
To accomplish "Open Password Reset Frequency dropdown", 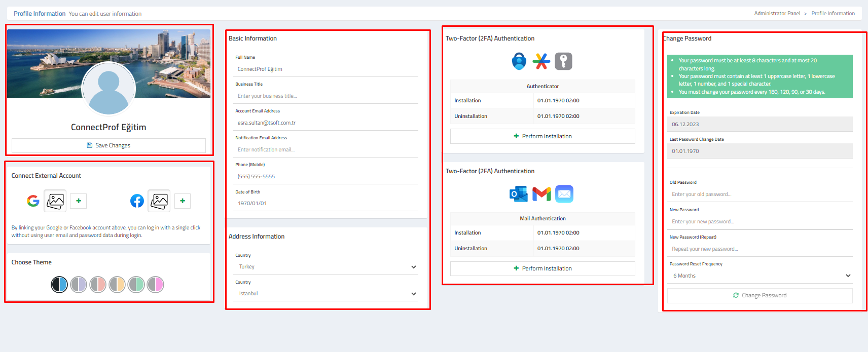I will click(x=759, y=276).
